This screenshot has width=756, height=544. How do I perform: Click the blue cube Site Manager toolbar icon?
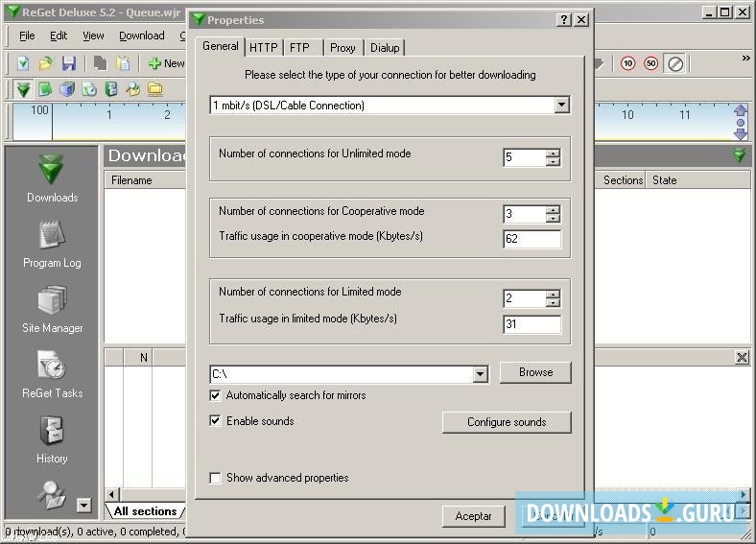(x=67, y=89)
